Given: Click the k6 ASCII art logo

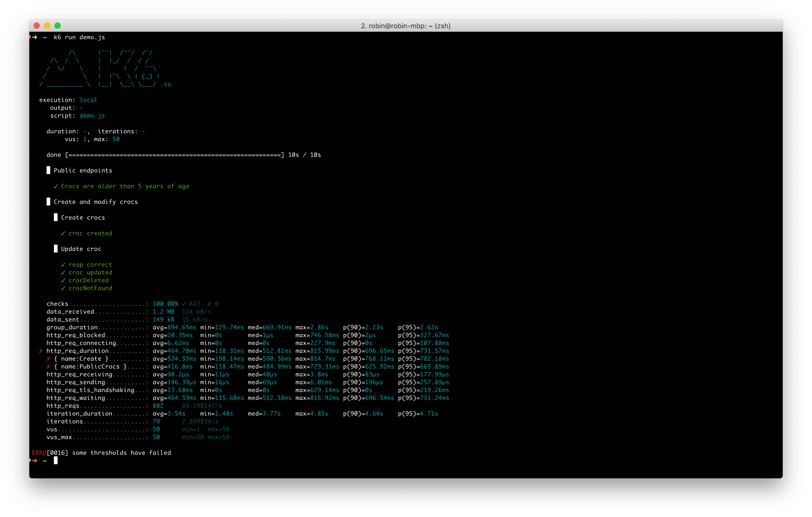Looking at the screenshot, I should tap(105, 68).
